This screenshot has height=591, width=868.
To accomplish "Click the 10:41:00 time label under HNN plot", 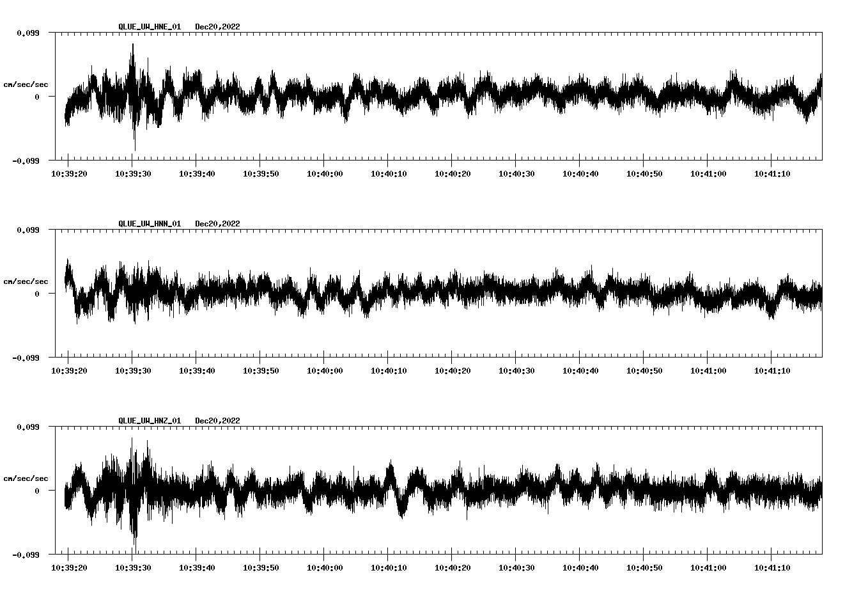I will coord(708,370).
